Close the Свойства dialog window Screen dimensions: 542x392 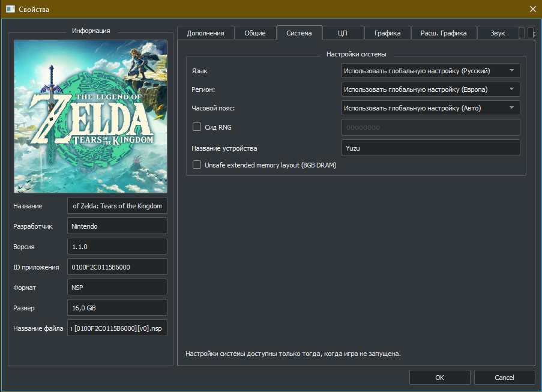point(532,10)
